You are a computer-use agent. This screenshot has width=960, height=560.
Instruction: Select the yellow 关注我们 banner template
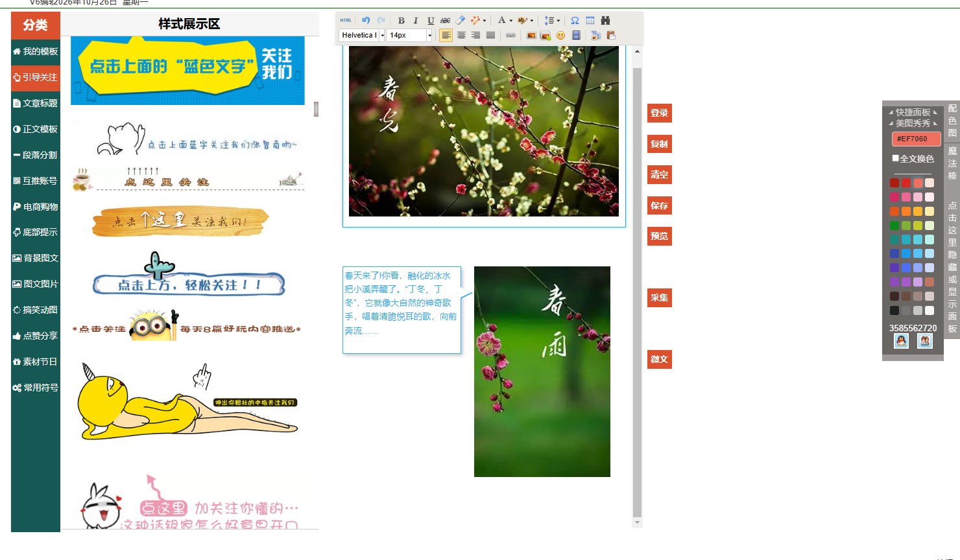point(187,70)
